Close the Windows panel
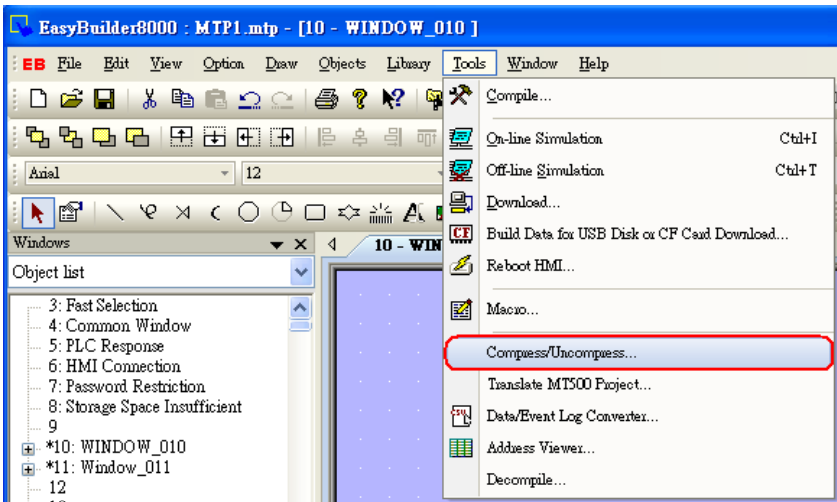 (301, 244)
